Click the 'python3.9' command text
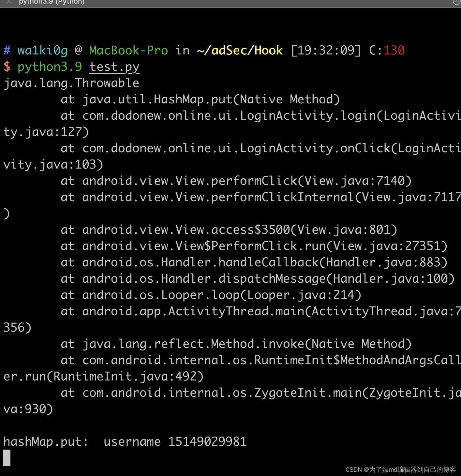 (50, 67)
